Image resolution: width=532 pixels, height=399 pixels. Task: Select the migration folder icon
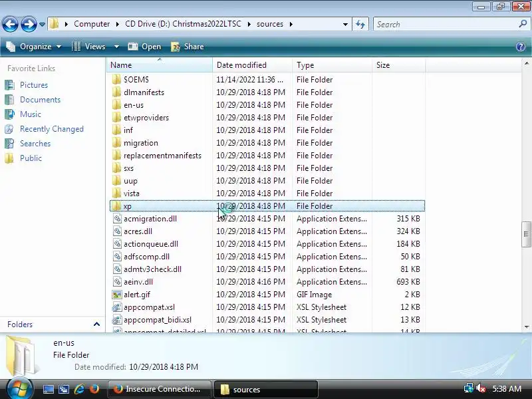coord(116,142)
